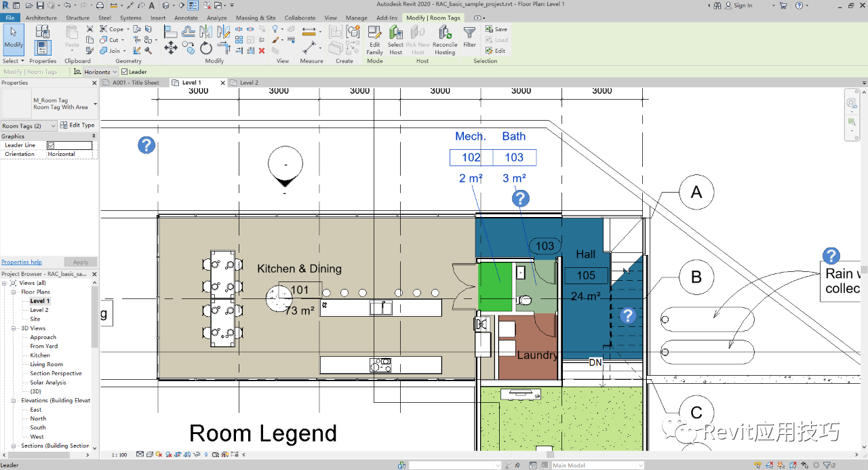The image size is (868, 470).
Task: Click the red Delete icon
Action: point(262,50)
